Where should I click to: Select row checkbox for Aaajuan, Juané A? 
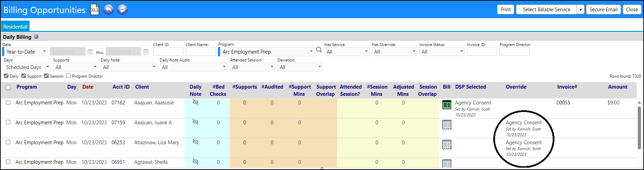(8, 122)
